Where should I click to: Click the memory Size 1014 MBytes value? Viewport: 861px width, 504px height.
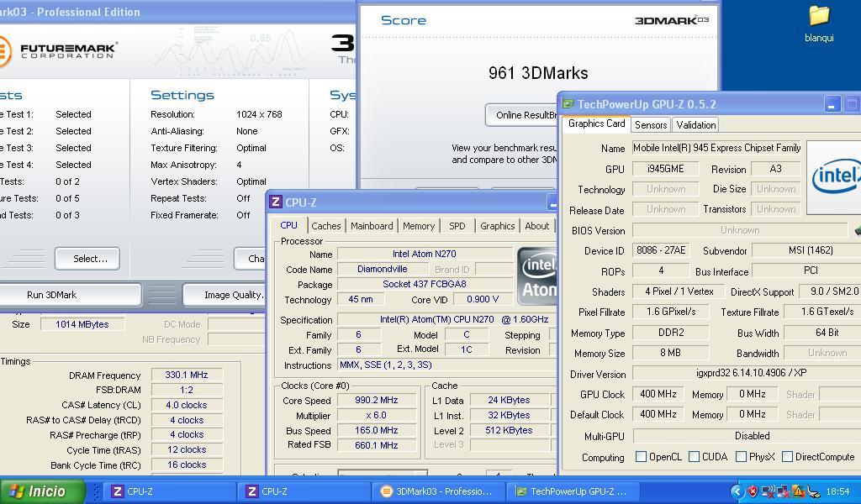click(x=82, y=325)
